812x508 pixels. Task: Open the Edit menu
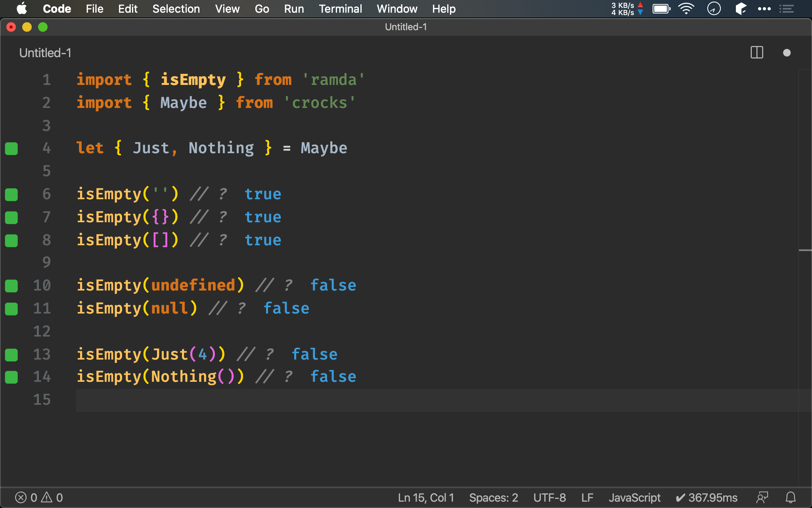tap(128, 9)
